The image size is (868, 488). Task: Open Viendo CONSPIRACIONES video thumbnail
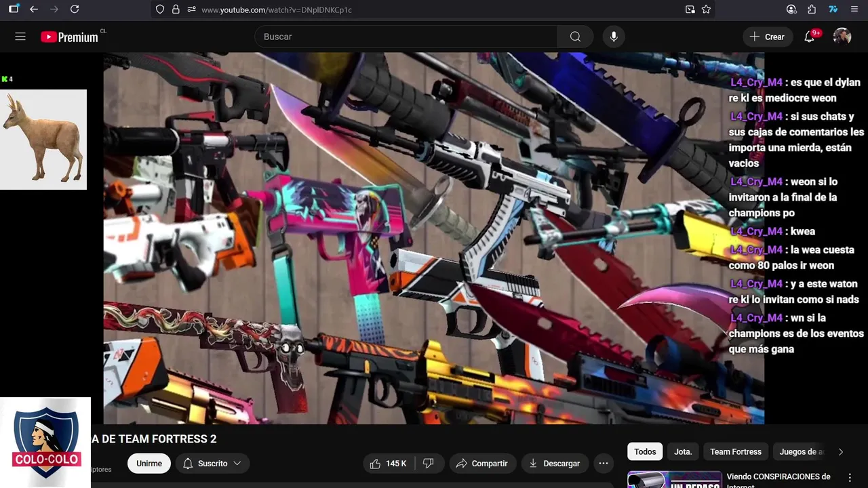coord(675,480)
